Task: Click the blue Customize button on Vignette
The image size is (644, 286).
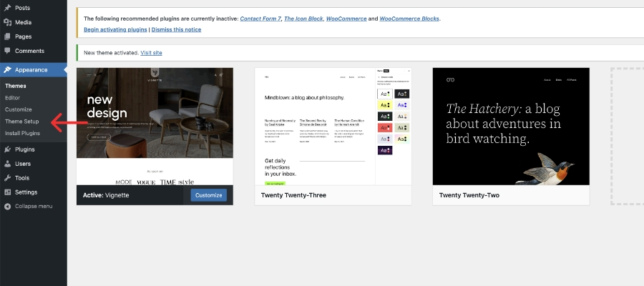Action: point(209,195)
